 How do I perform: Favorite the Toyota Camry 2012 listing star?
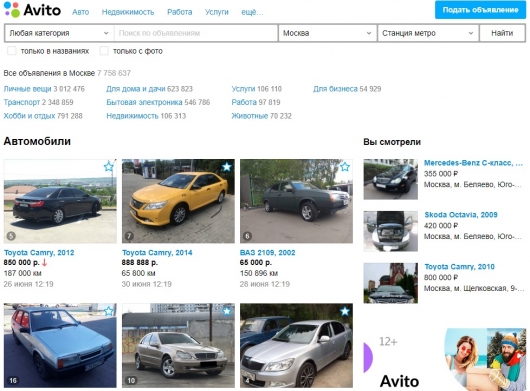click(109, 167)
